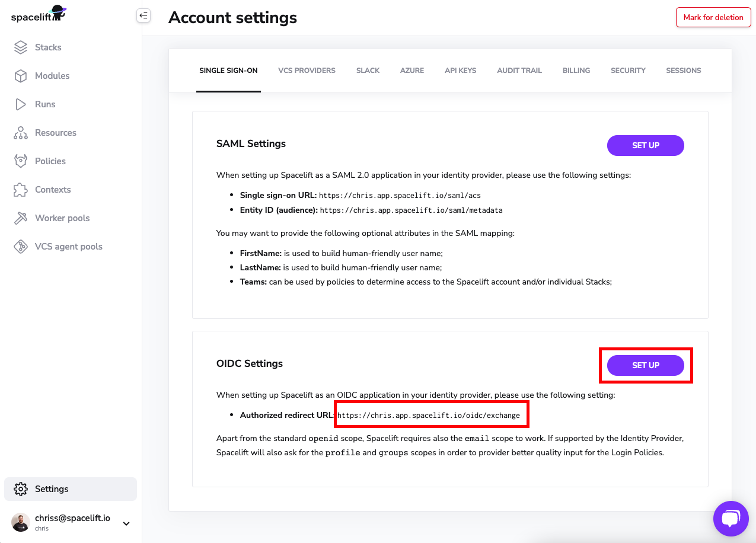Screen dimensions: 756x543
Task: Open the chat support bubble
Action: click(x=731, y=519)
